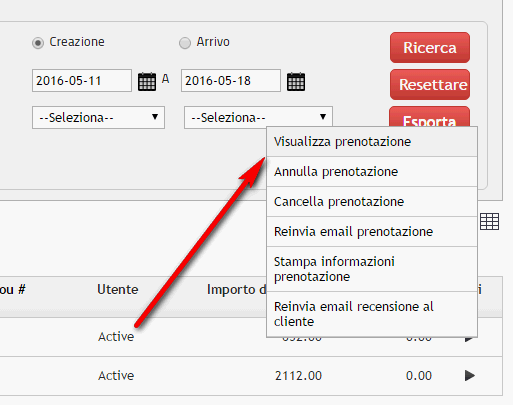The width and height of the screenshot is (513, 405).
Task: Select the Creazione radio button
Action: pos(38,43)
